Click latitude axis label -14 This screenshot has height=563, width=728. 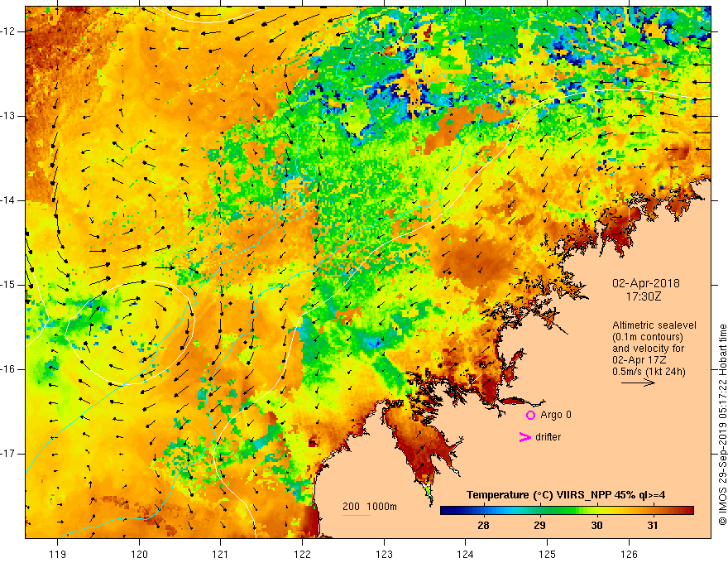click(9, 200)
